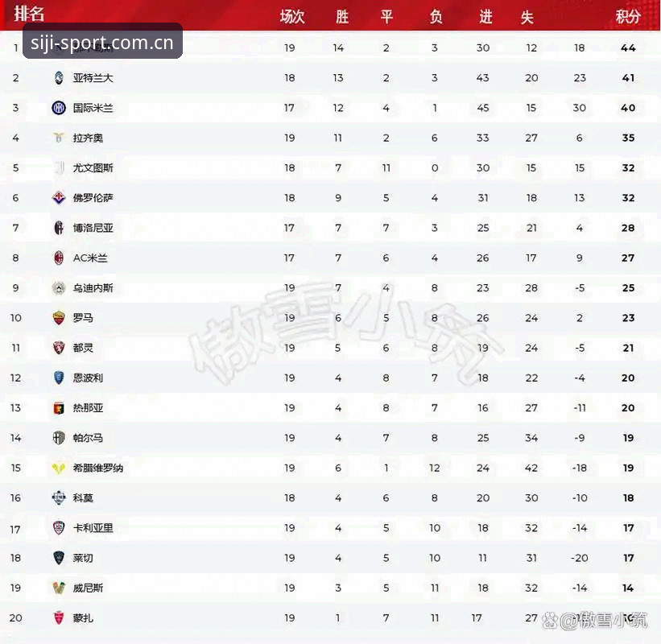Viewport: 661px width, 644px height.
Task: Click the Torino bull crest icon
Action: 59,348
